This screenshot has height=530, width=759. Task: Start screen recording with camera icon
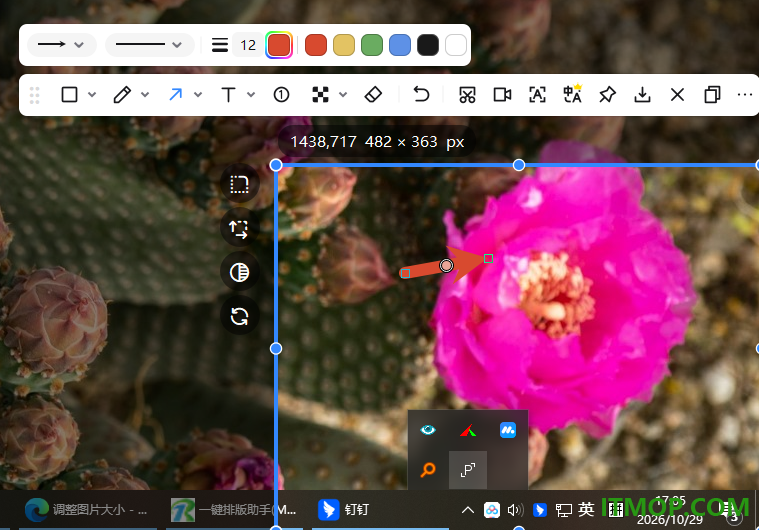click(502, 95)
